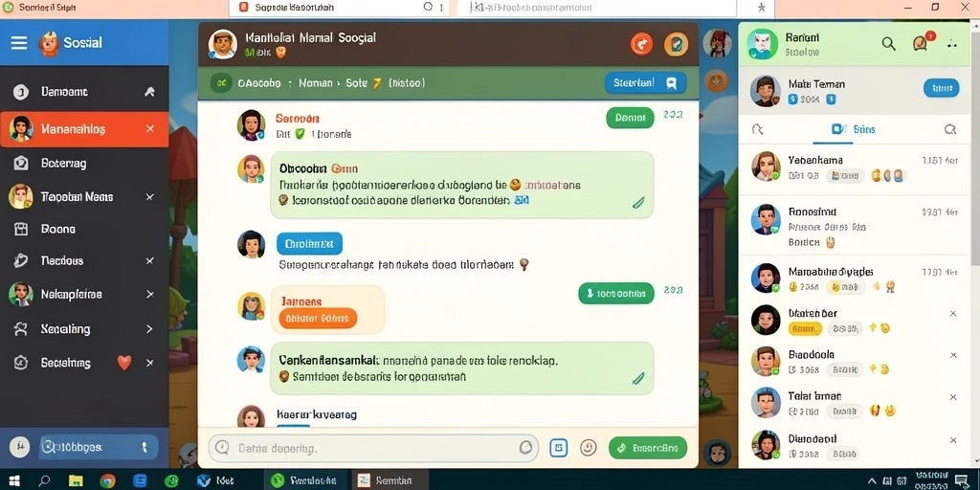
Task: Switch to the Btins tab
Action: (x=853, y=129)
